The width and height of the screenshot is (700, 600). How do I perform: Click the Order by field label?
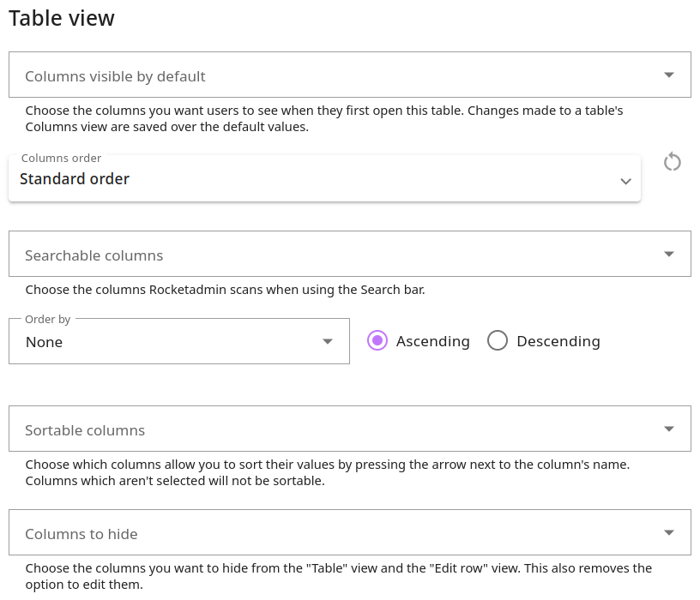click(x=48, y=320)
